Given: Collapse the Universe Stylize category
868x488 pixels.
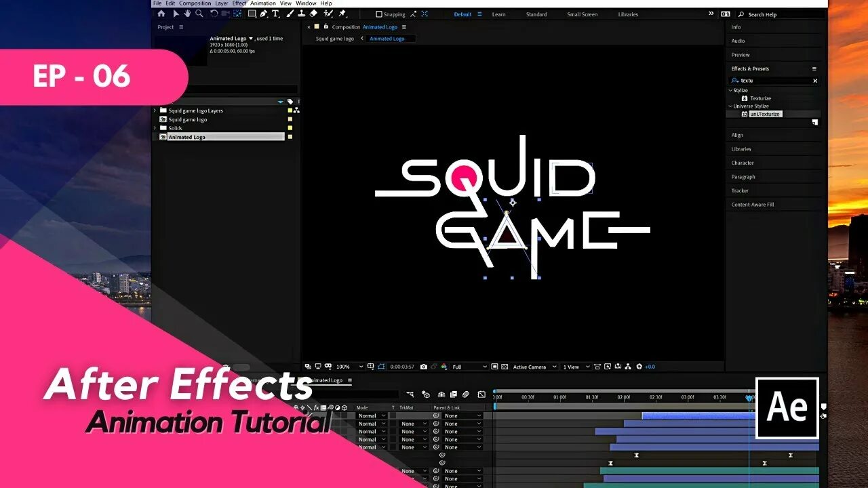Looking at the screenshot, I should click(x=730, y=106).
